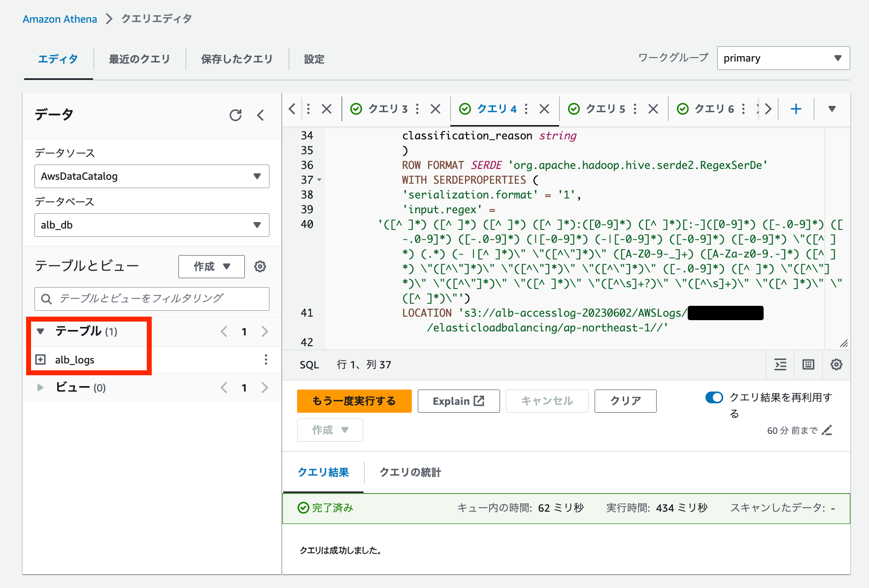This screenshot has width=869, height=588.
Task: Collapse the data sidebar with the chevron icon
Action: point(261,115)
